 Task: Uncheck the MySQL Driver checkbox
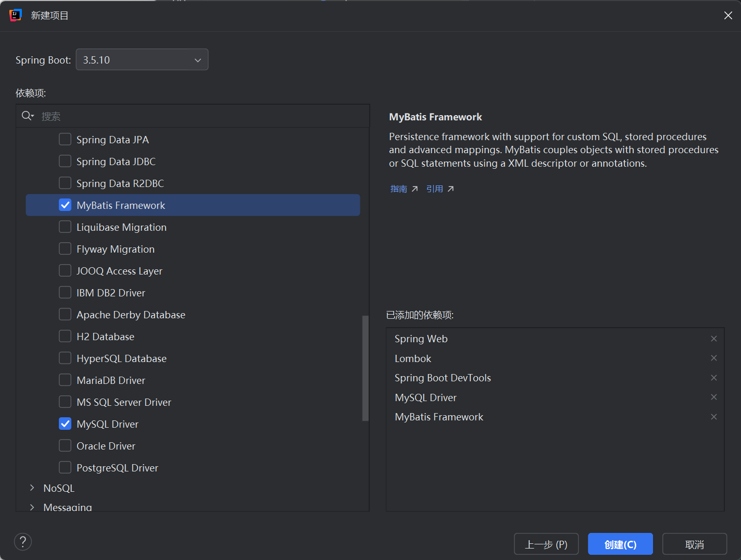(65, 424)
